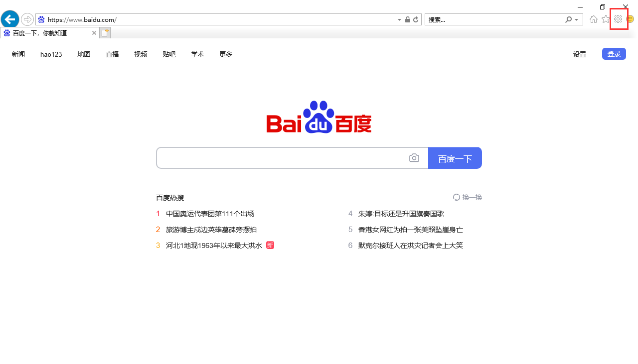Click the magnifier search icon in toolbar

(x=569, y=19)
